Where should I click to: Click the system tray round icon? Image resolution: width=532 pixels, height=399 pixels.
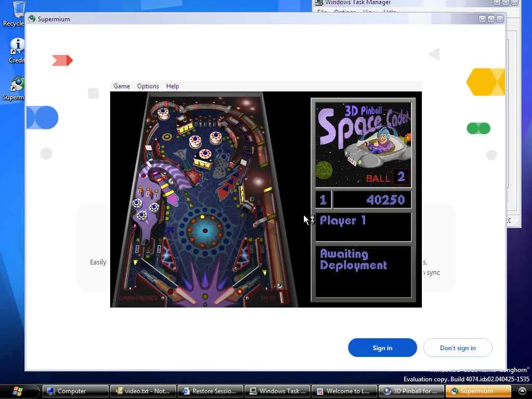522,391
